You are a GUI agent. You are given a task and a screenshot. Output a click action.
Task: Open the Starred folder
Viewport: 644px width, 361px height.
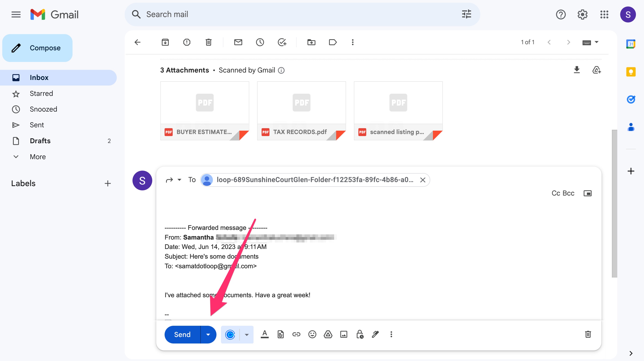point(41,93)
